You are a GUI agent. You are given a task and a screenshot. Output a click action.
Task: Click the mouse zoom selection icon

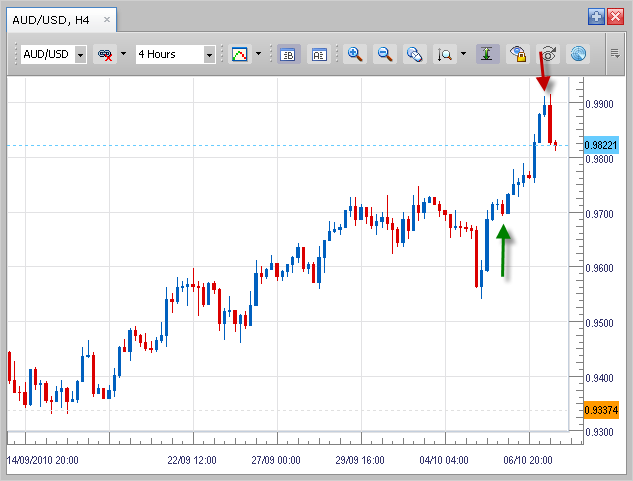[x=415, y=54]
